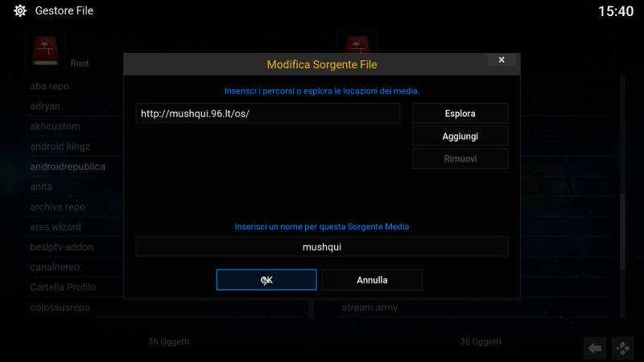The image size is (644, 362).
Task: Cancel with the Annulla button
Action: [x=372, y=280]
